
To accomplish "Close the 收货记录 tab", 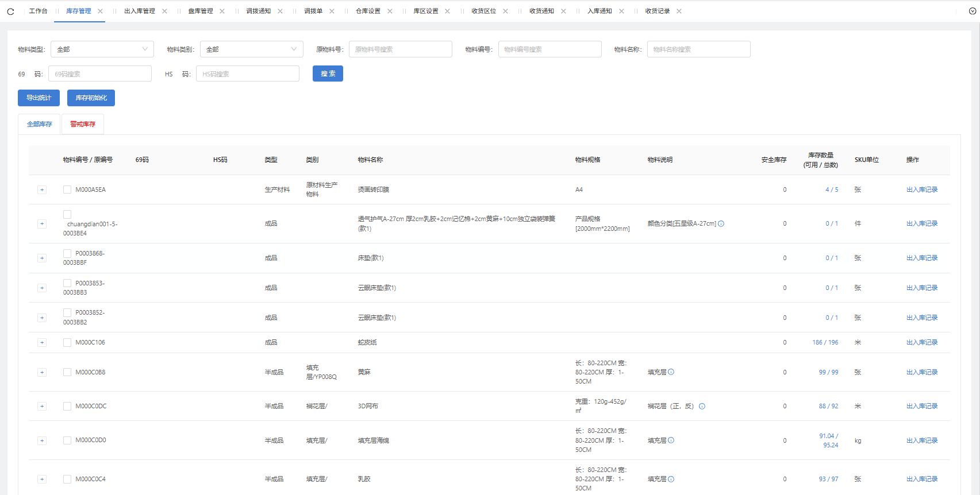I will point(679,11).
